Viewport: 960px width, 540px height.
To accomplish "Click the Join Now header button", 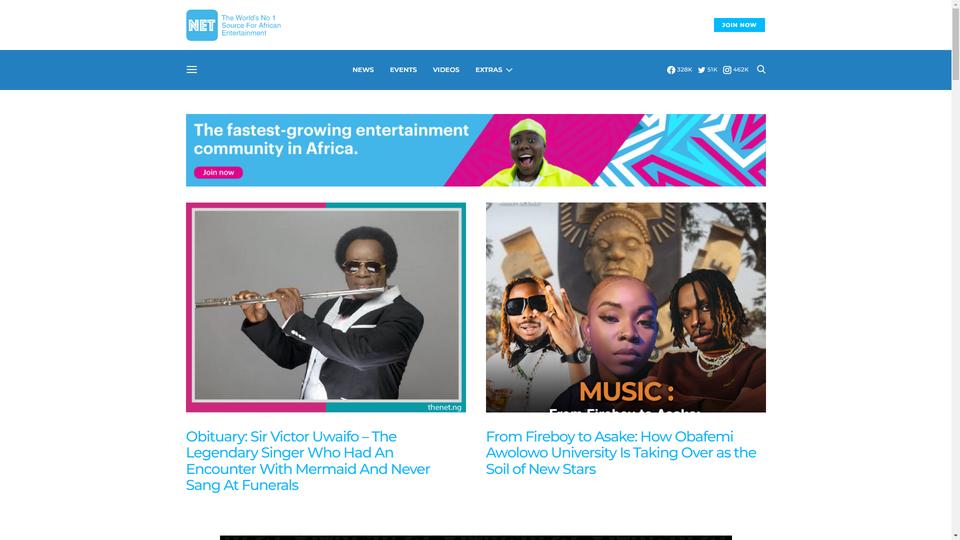I will [739, 25].
